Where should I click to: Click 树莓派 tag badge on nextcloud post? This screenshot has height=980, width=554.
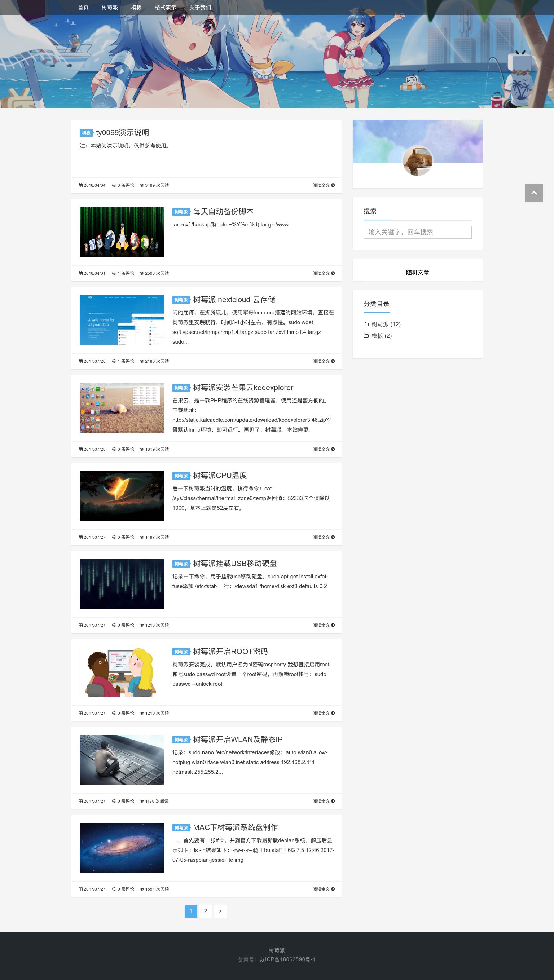pyautogui.click(x=181, y=300)
